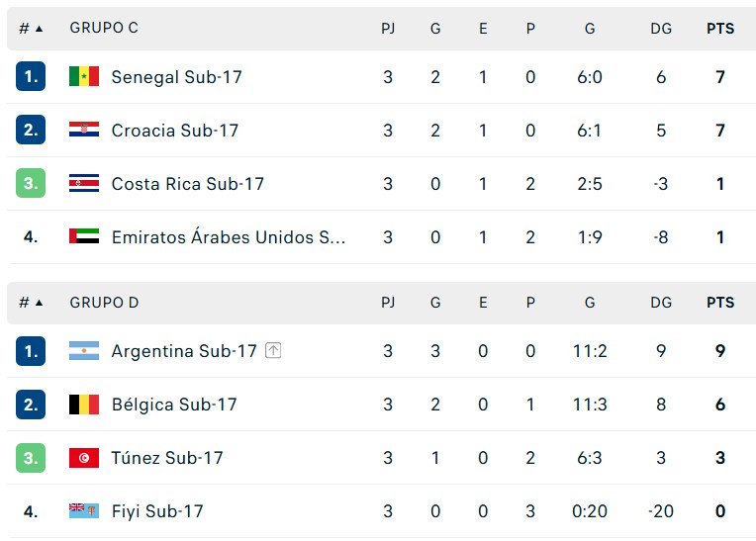Click the United Arab Emirates flag icon
Image resolution: width=756 pixels, height=541 pixels.
(x=84, y=237)
